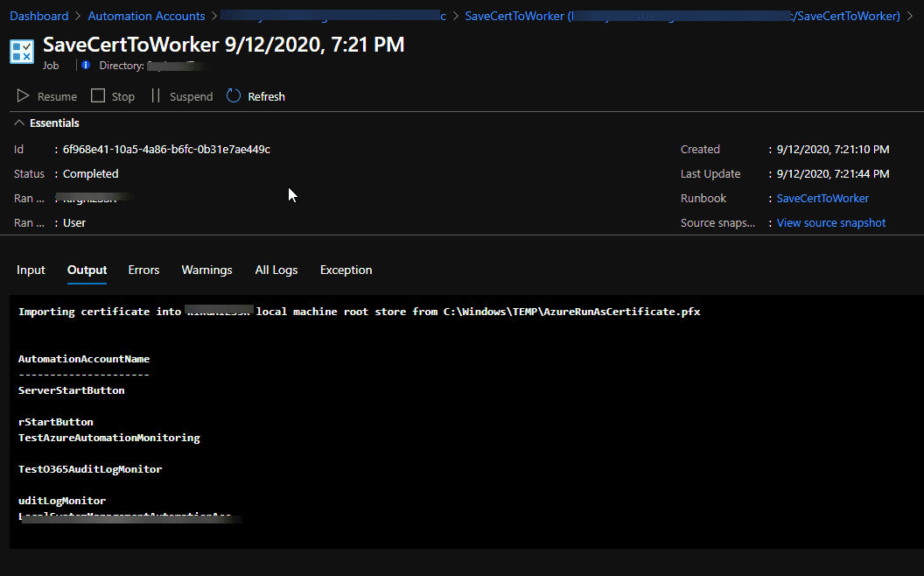Click the rStartButton output line
Screen dimensions: 924x576
[x=56, y=422]
